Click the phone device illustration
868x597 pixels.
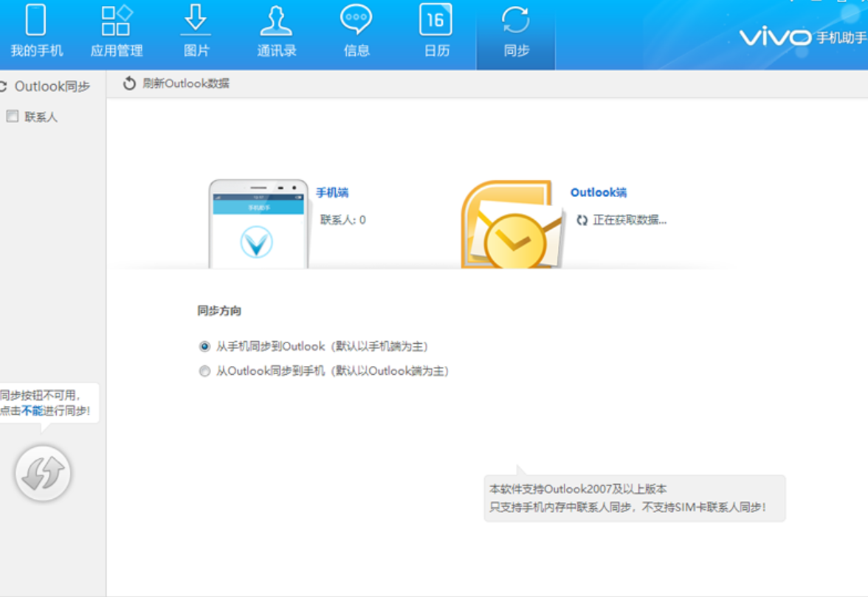pyautogui.click(x=258, y=224)
